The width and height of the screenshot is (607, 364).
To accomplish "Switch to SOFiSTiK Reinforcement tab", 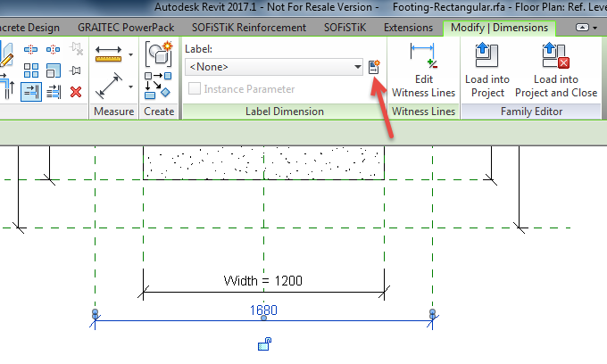I will coord(249,28).
